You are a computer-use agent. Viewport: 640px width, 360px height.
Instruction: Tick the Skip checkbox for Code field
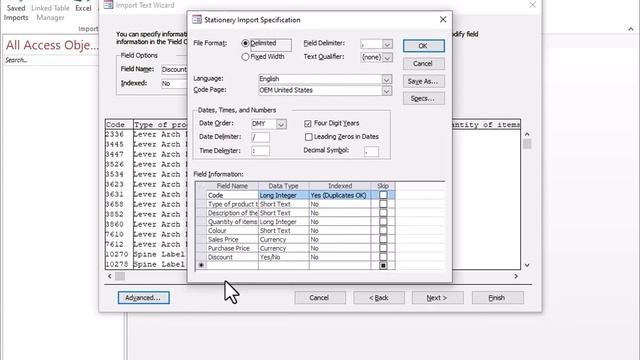(383, 195)
